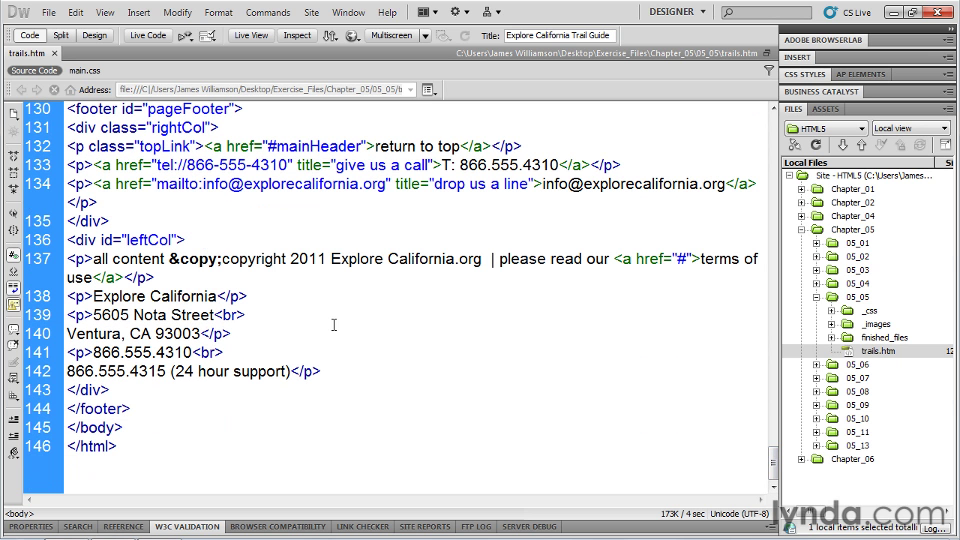Open the Multiscreen dropdown arrow

tap(425, 36)
